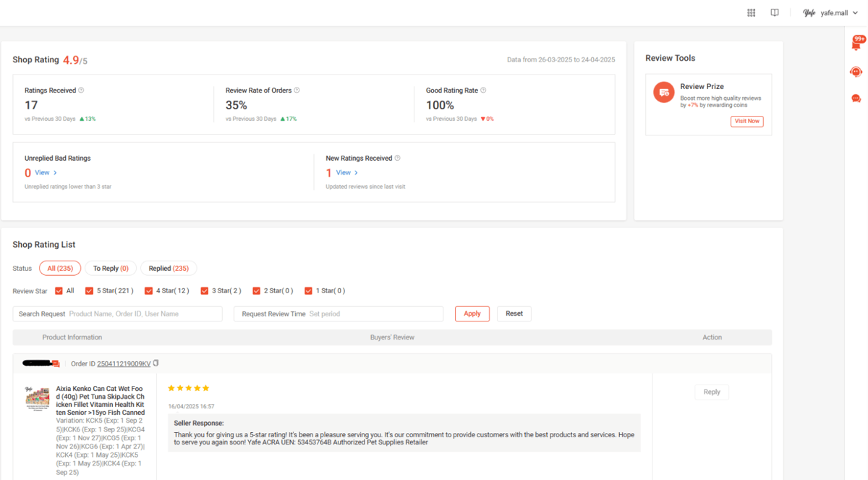
Task: Click the Review Tools heading
Action: 671,58
